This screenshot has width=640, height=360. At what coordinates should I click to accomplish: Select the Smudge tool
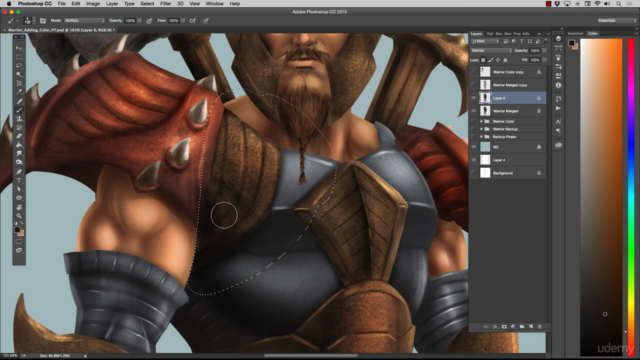click(x=19, y=153)
